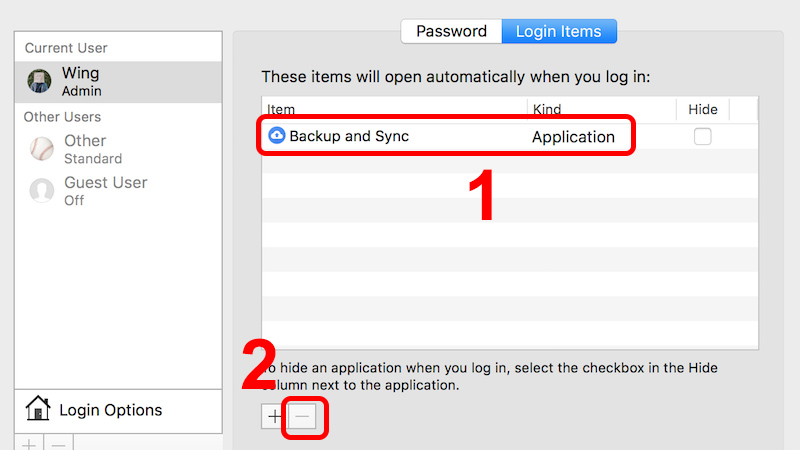Click the baseball avatar for Other user
Screen dimensions: 800x450
pos(41,149)
